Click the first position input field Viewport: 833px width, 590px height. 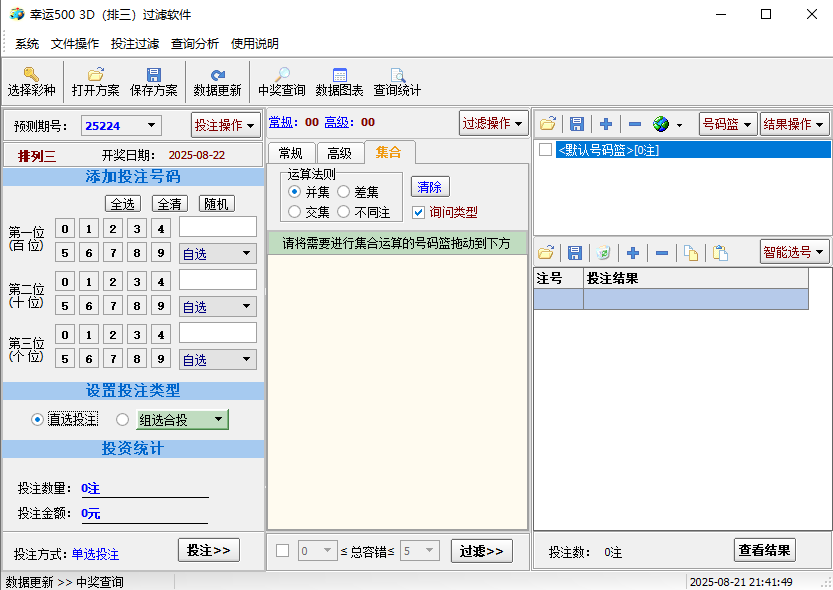218,227
